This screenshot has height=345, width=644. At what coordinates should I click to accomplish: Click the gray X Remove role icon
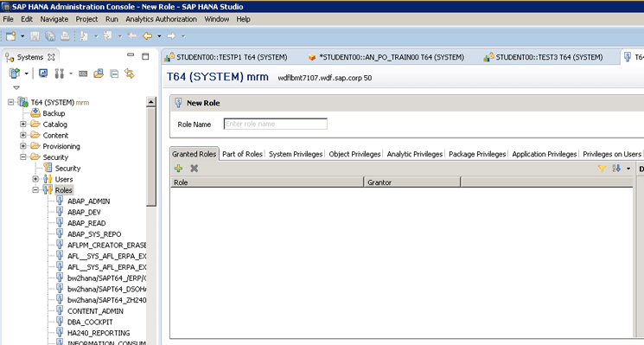[194, 169]
